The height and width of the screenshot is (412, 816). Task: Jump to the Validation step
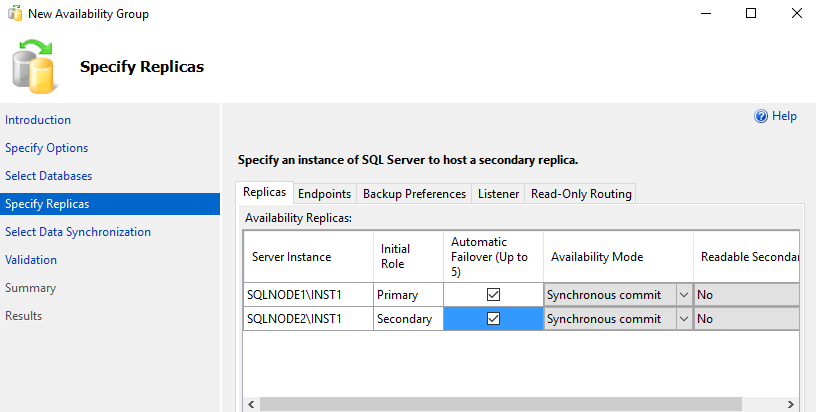(31, 260)
